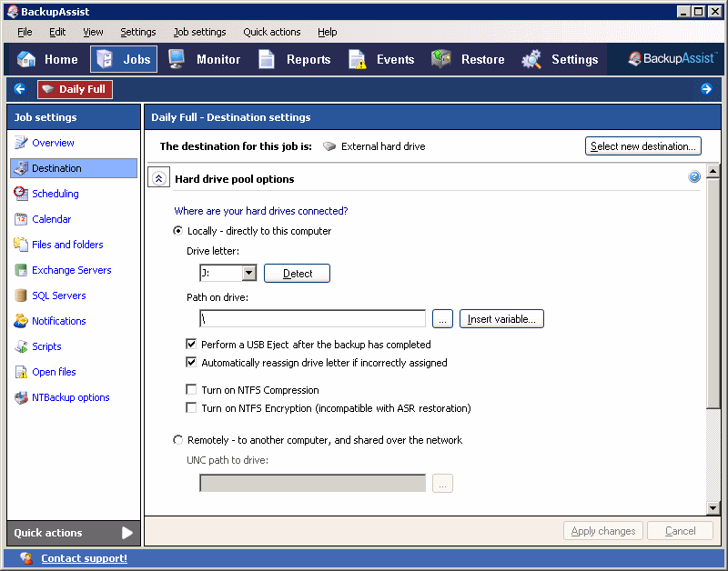Click Select new destination button
This screenshot has width=728, height=571.
643,146
